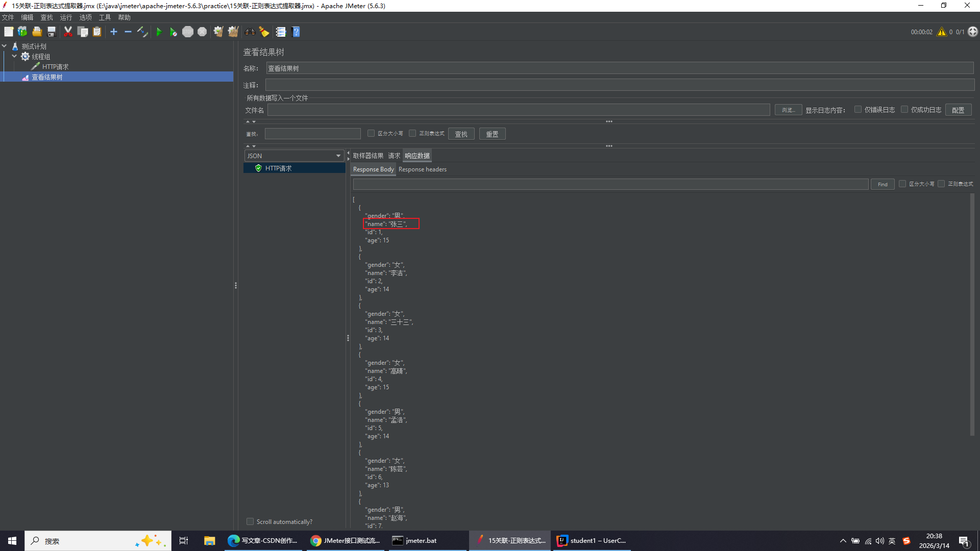Enable the 仅成功日志 checkbox
Screen dimensions: 980x551
coord(904,110)
